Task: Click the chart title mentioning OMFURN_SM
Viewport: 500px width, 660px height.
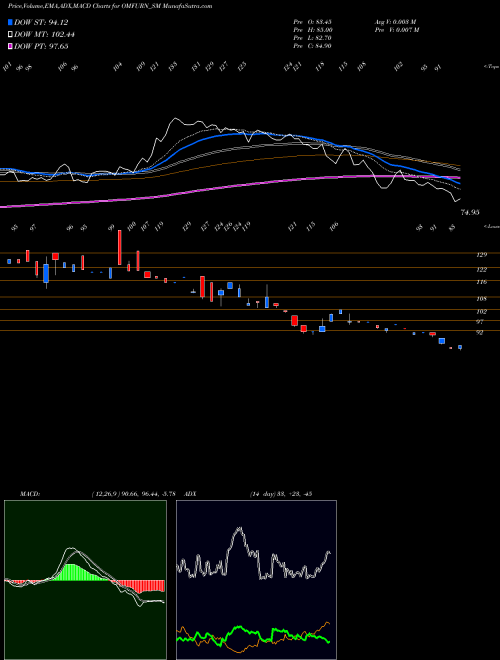Action: (110, 6)
